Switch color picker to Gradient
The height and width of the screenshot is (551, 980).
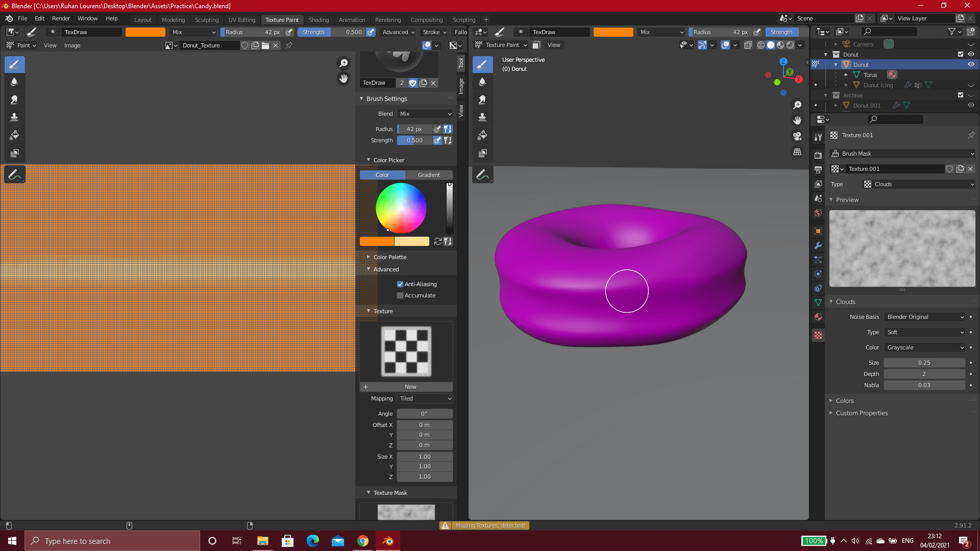(429, 175)
